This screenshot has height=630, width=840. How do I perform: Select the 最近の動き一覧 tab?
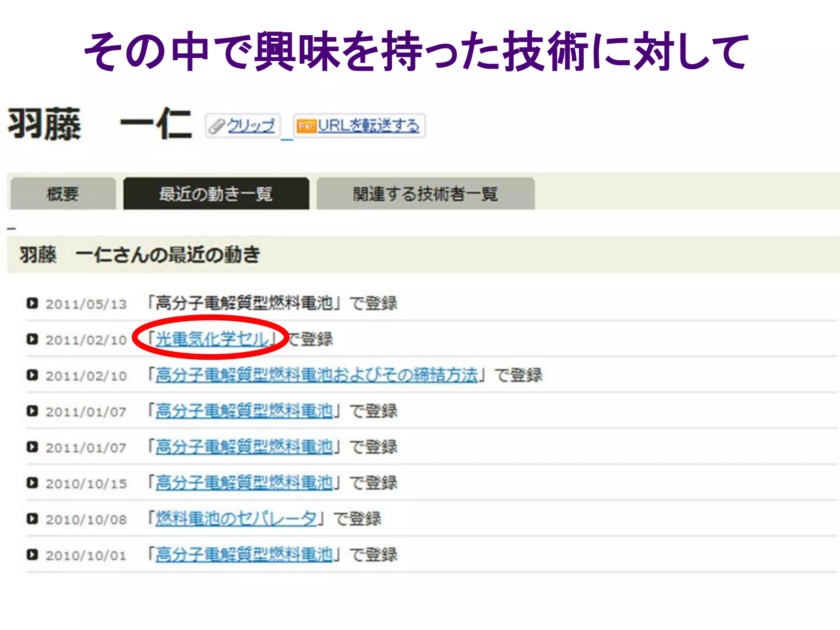pos(216,194)
